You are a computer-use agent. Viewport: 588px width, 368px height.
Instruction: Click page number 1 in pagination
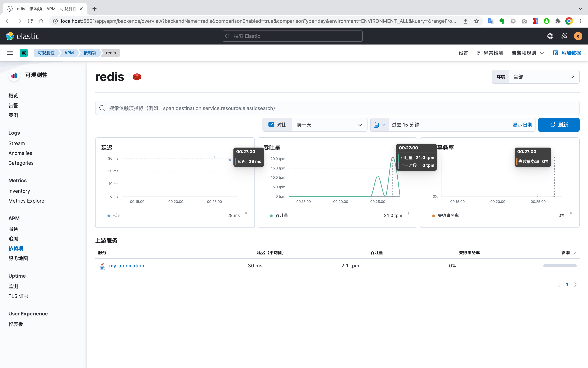coord(567,285)
